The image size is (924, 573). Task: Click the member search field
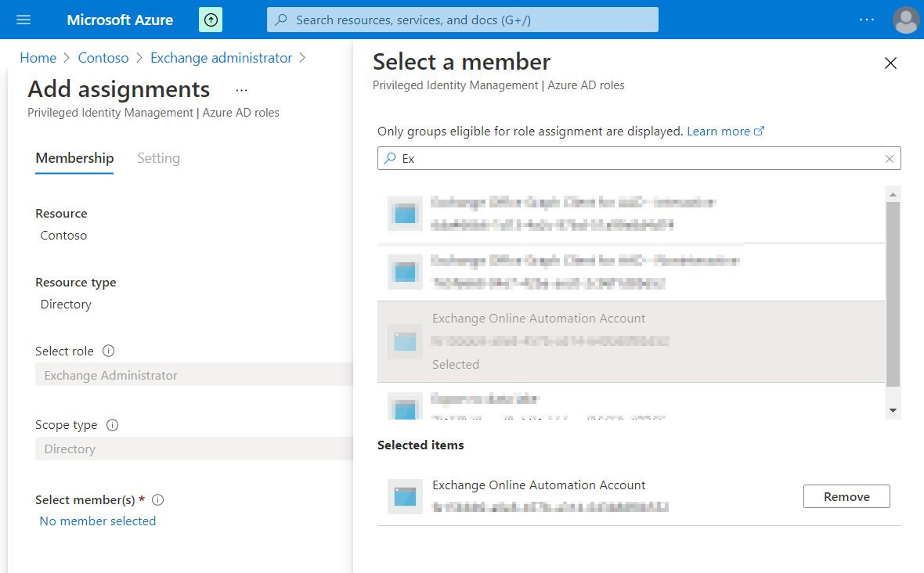pos(639,158)
